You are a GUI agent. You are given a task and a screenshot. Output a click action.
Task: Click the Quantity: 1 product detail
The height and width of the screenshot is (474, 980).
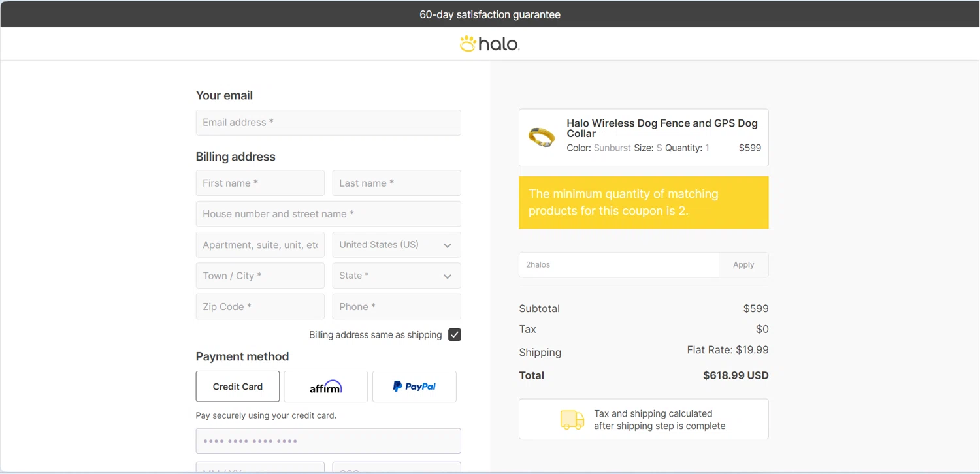click(687, 148)
